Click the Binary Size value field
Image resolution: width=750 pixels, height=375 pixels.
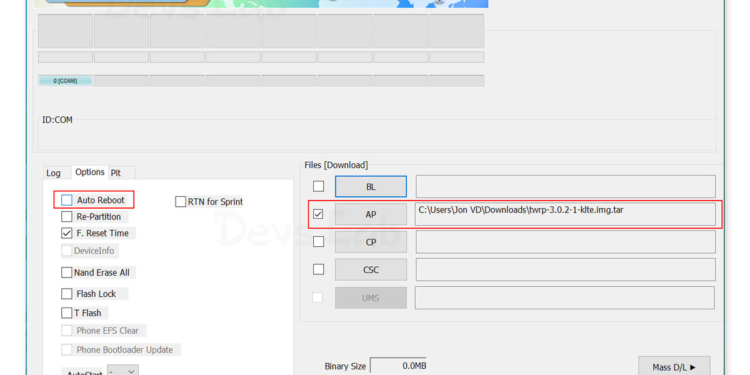click(x=398, y=366)
